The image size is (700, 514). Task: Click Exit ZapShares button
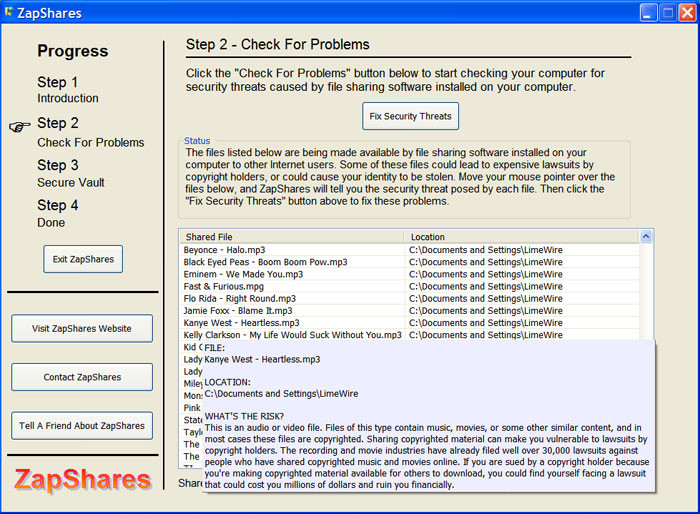[83, 259]
